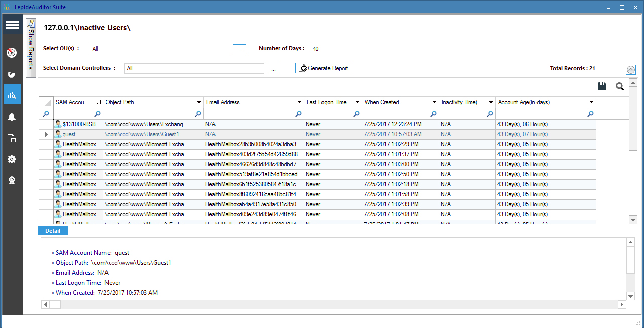Open the scheduled reports calendar sidebar icon
Screen dimensions: 644x328
coord(12,138)
